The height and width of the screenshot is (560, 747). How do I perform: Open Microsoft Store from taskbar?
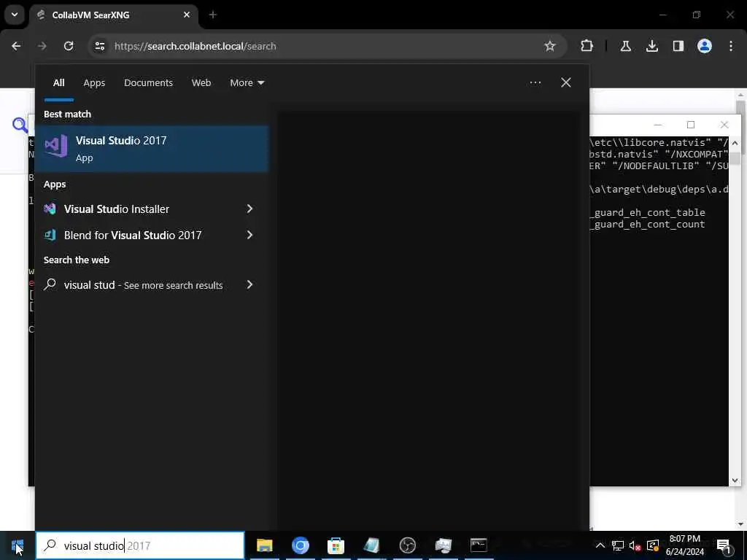click(336, 545)
